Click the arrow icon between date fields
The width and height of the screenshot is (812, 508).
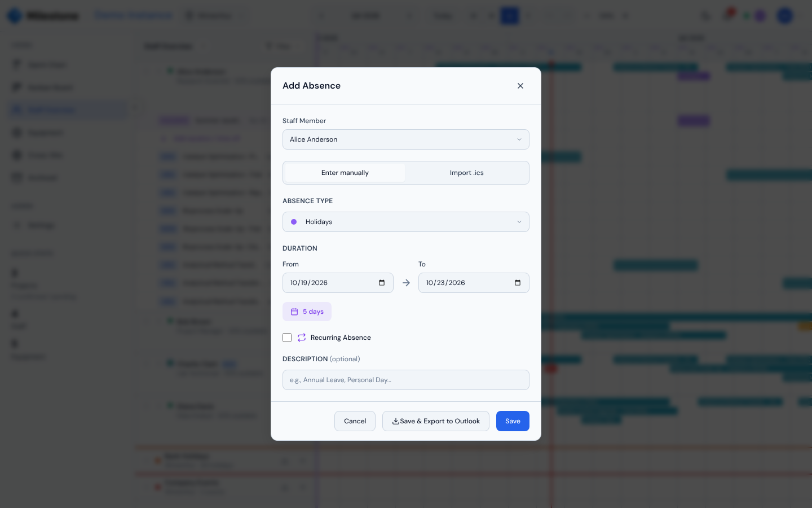pos(406,283)
